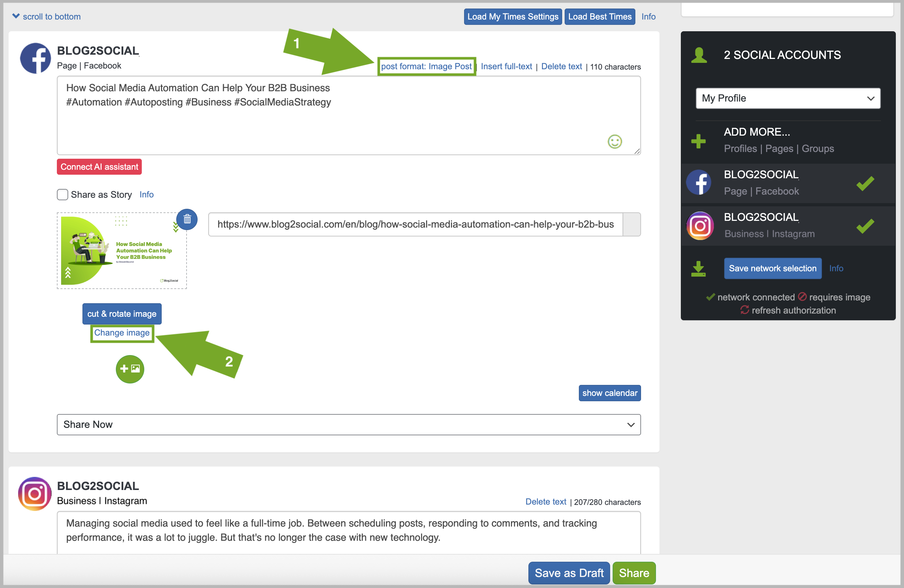Toggle the Share as Story checkbox
The height and width of the screenshot is (588, 904).
tap(62, 194)
